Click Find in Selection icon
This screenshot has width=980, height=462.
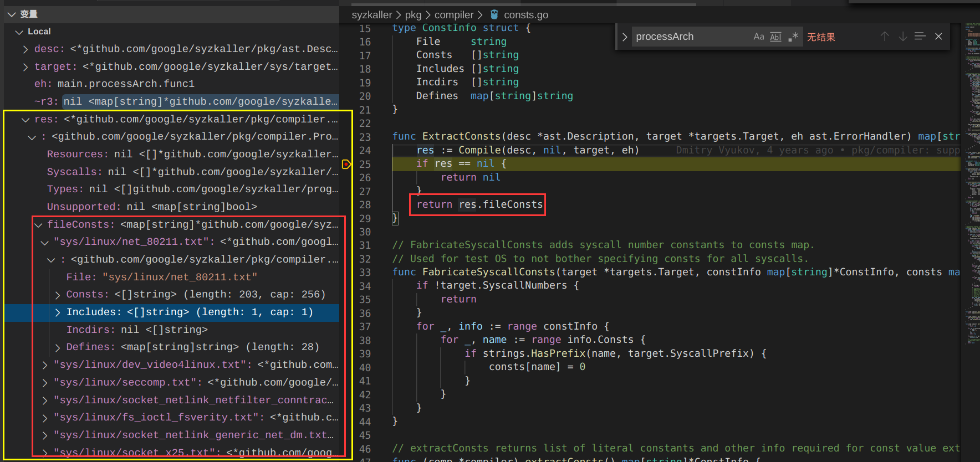click(920, 37)
